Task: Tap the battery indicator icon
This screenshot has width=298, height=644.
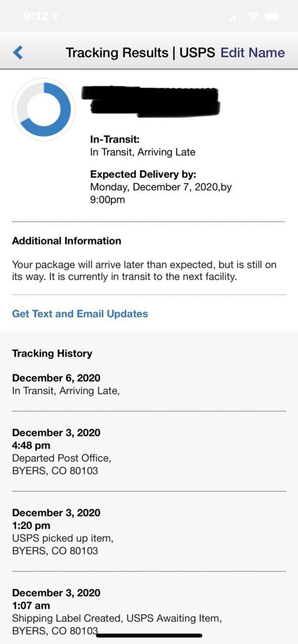Action: 274,17
